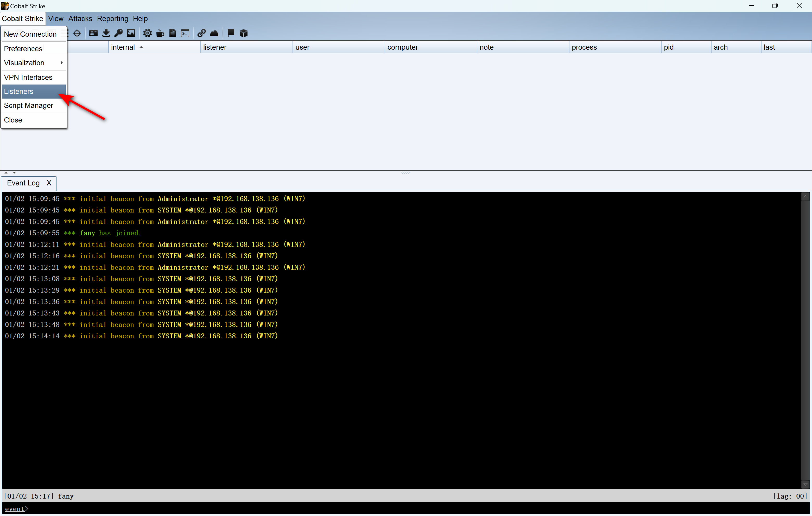Click the coffee cup Java applet icon
Image resolution: width=812 pixels, height=516 pixels.
(x=160, y=33)
